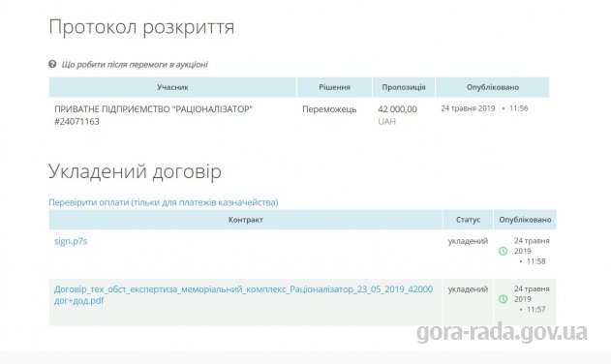
Task: Click the clock icon in the Договір pdf row
Action: coord(504,299)
